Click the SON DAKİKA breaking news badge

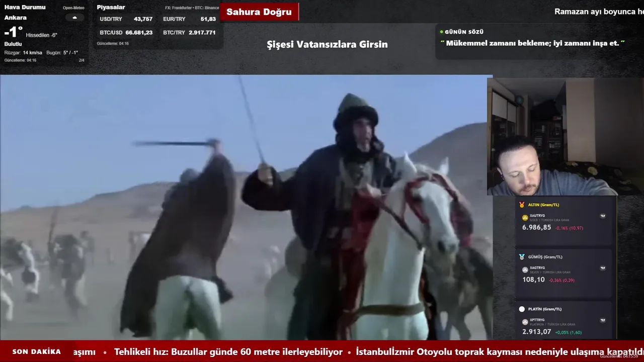[x=37, y=352]
